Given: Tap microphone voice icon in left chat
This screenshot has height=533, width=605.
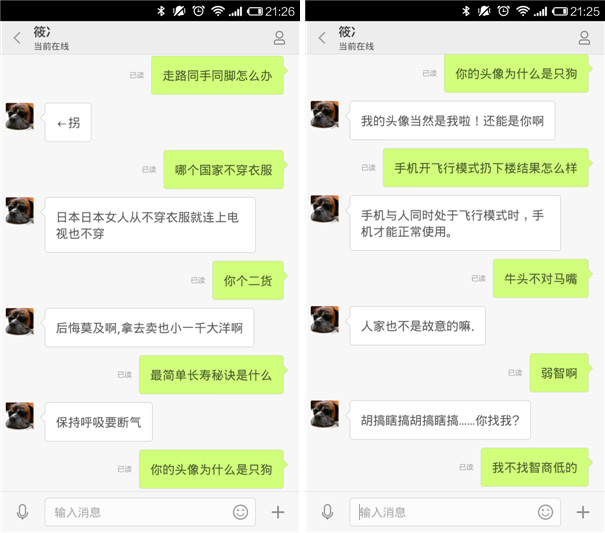Looking at the screenshot, I should tap(22, 512).
